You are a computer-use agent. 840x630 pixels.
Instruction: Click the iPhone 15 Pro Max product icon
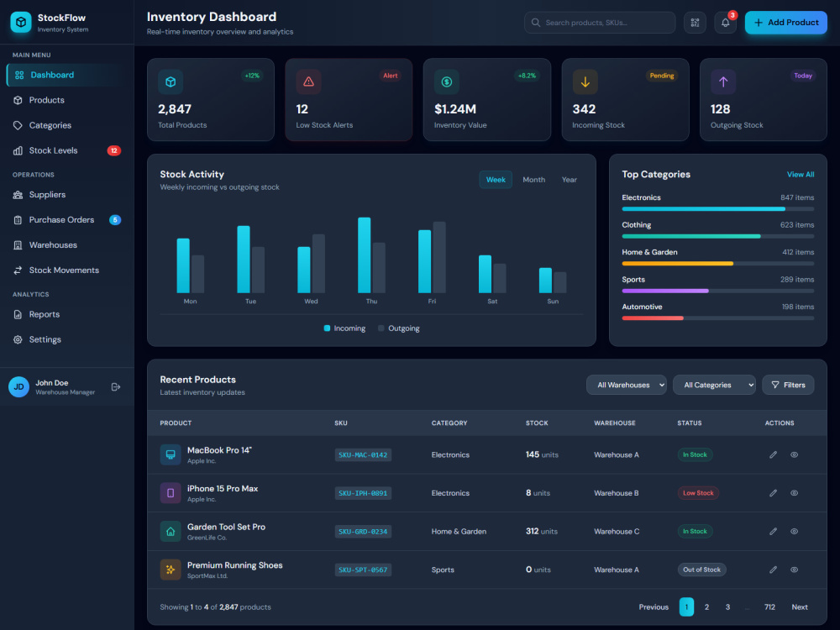click(171, 493)
